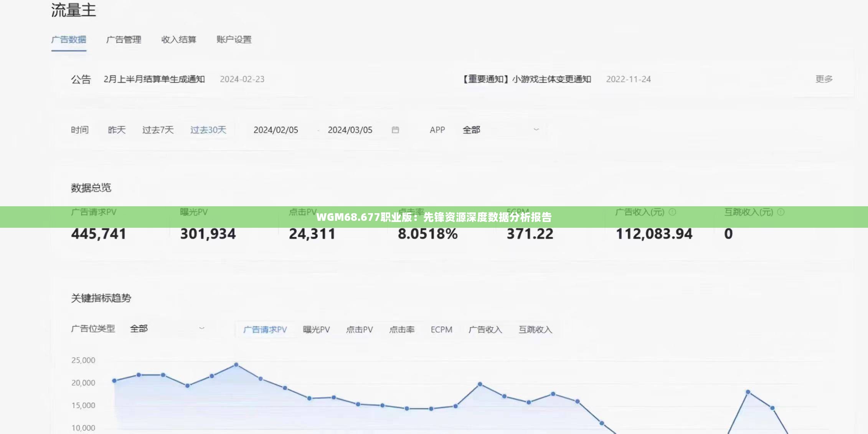Click end date 2024/03/05 field
868x434 pixels.
point(350,130)
